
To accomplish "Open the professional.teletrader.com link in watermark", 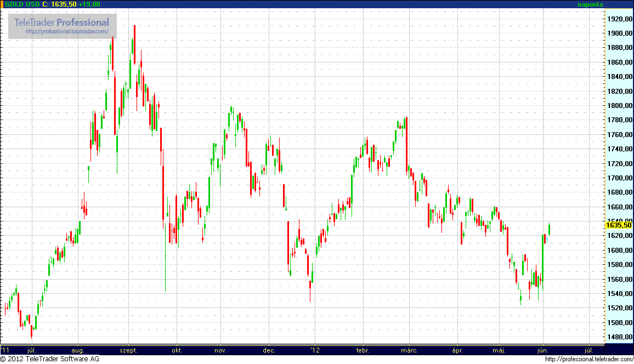I will click(67, 32).
